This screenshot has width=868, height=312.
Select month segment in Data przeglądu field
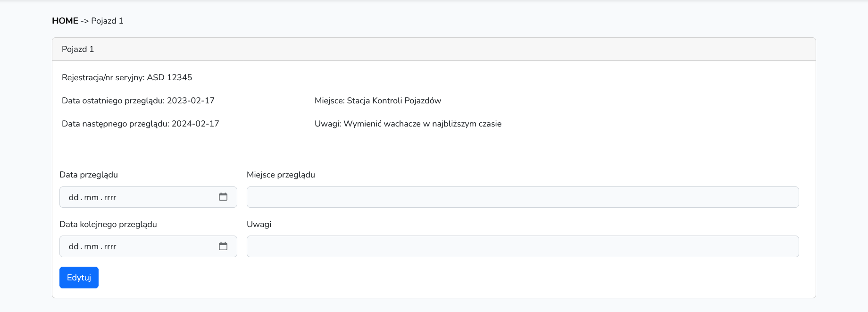(91, 197)
